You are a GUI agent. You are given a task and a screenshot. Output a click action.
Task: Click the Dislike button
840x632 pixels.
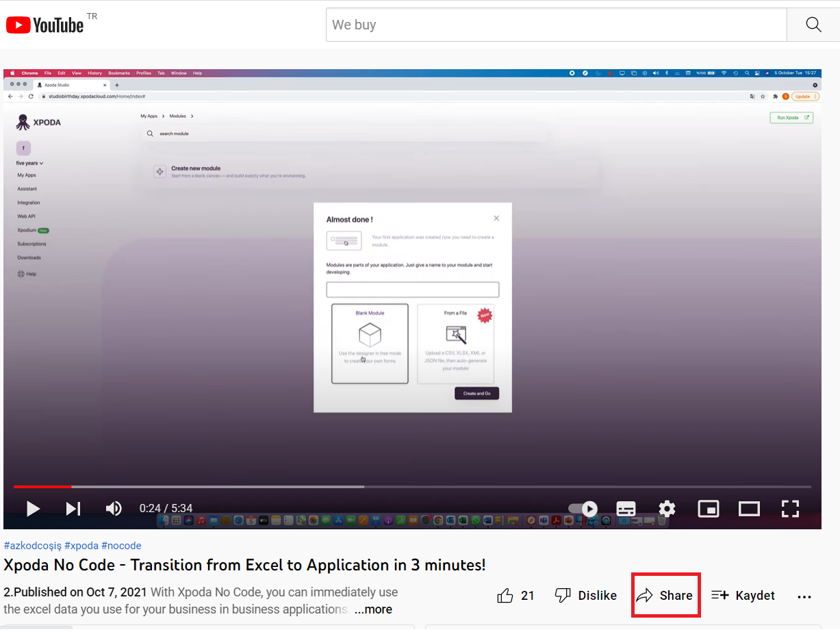click(x=585, y=595)
